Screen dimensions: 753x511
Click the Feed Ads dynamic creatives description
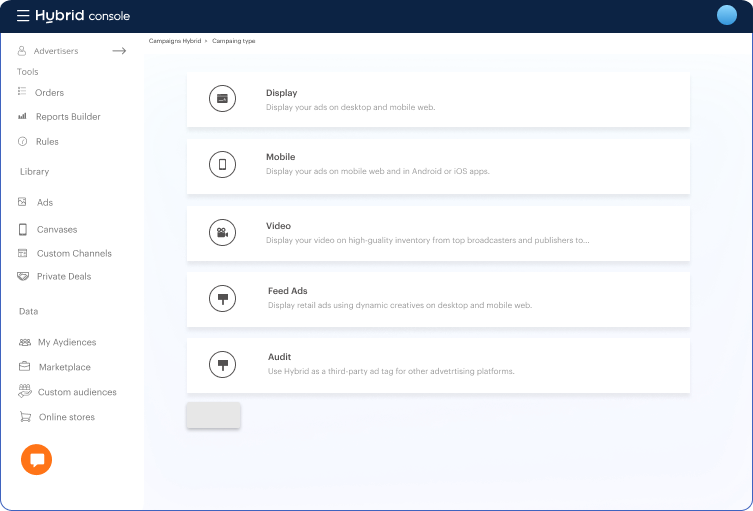[x=400, y=305]
